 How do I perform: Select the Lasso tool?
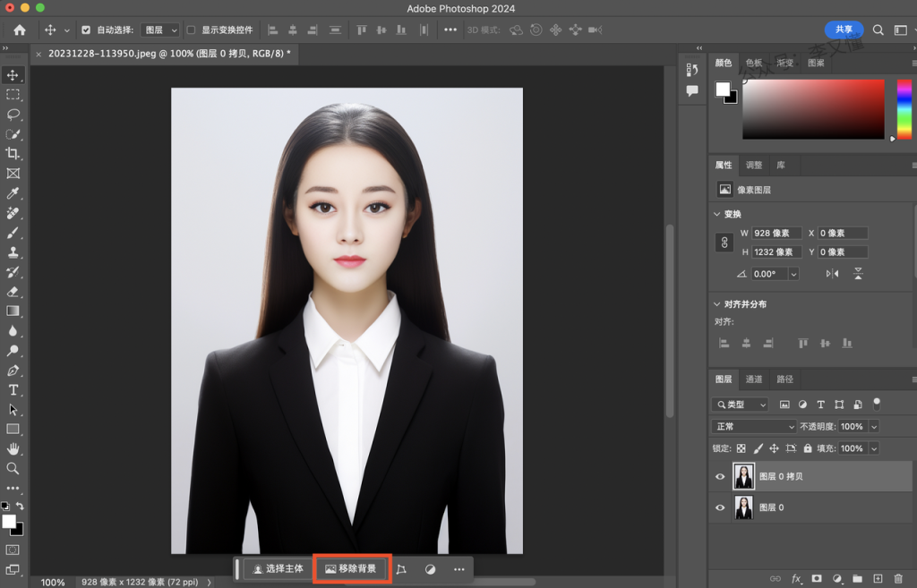13,115
